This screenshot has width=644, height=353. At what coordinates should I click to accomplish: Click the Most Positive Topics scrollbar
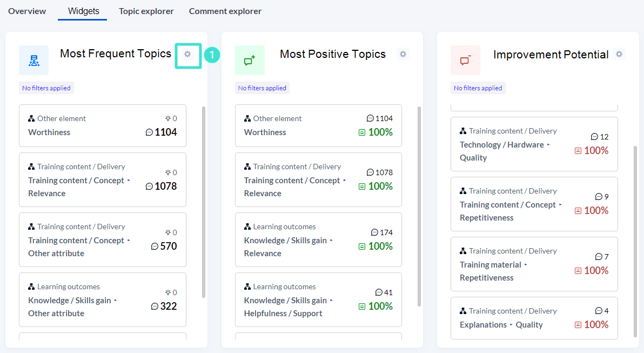coord(419,207)
